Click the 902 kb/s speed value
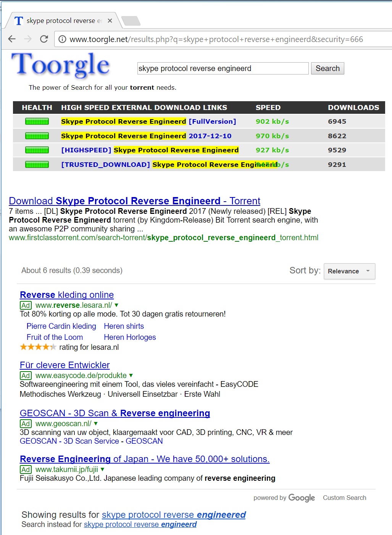392x535 pixels. (x=272, y=121)
